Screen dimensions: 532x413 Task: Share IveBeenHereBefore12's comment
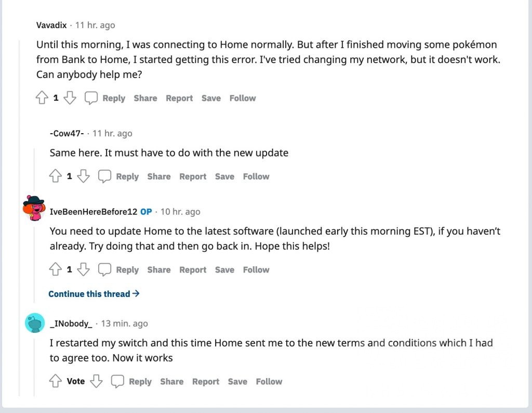159,270
